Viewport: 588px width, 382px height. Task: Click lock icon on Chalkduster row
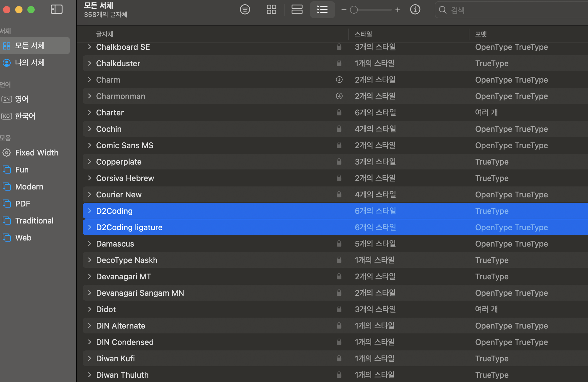point(339,63)
